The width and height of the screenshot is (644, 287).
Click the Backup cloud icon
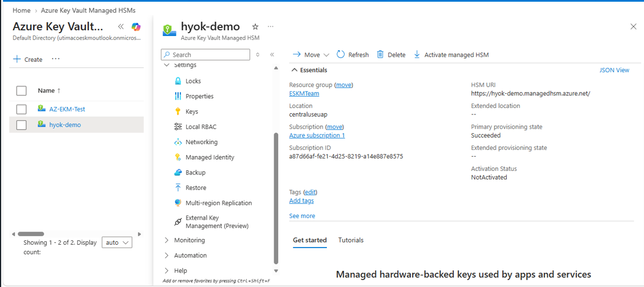tap(178, 173)
